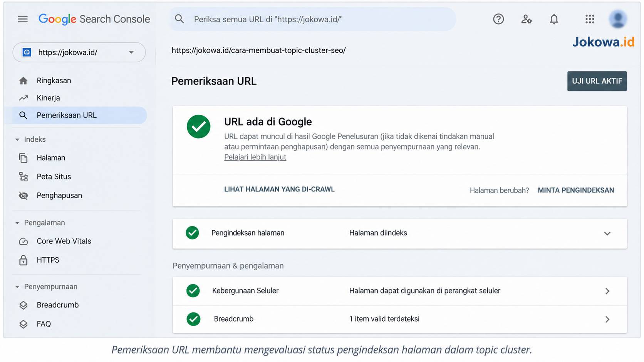This screenshot has height=362, width=644.
Task: Open the https://jokowa.id/ property dropdown
Action: [x=79, y=52]
